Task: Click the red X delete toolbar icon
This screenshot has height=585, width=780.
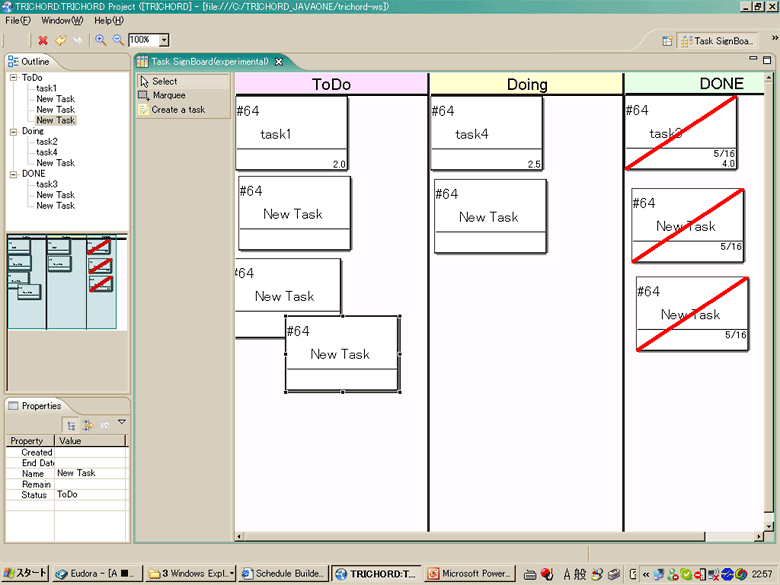Action: coord(43,40)
